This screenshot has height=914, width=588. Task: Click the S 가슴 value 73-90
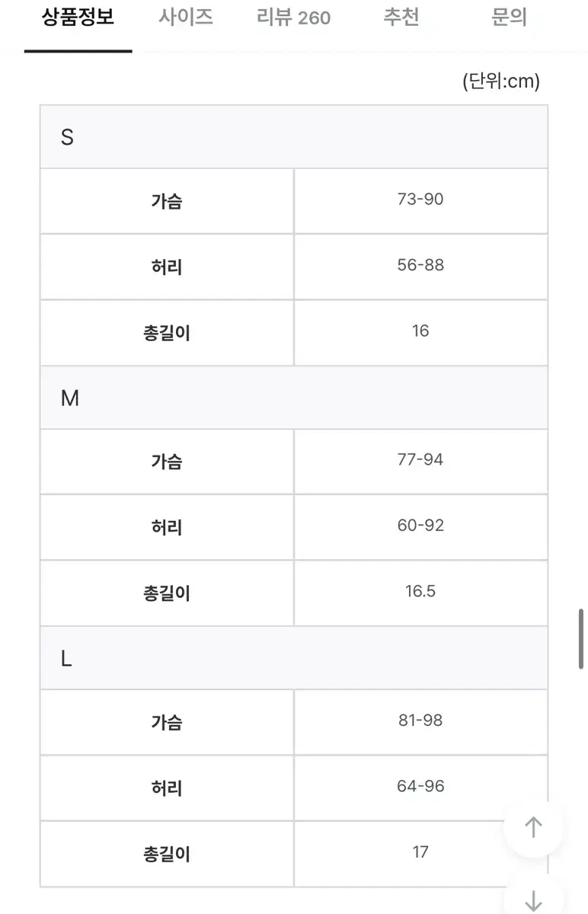pos(420,200)
